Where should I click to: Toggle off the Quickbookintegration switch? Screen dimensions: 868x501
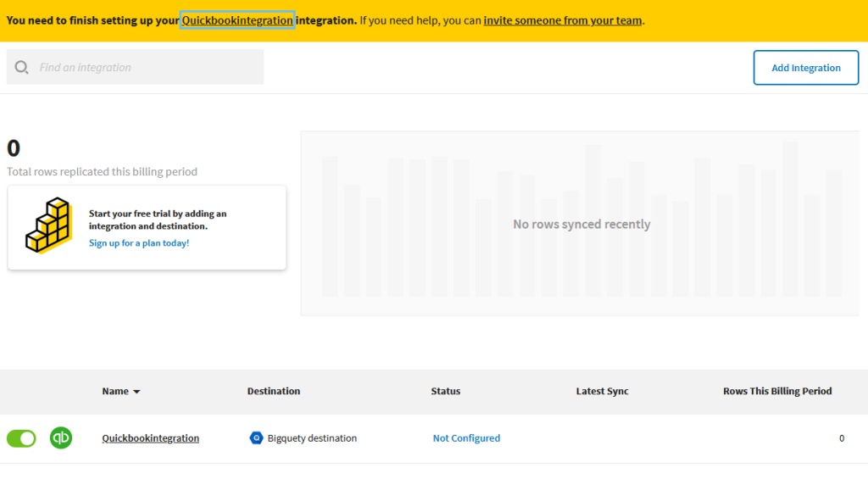[x=21, y=438]
